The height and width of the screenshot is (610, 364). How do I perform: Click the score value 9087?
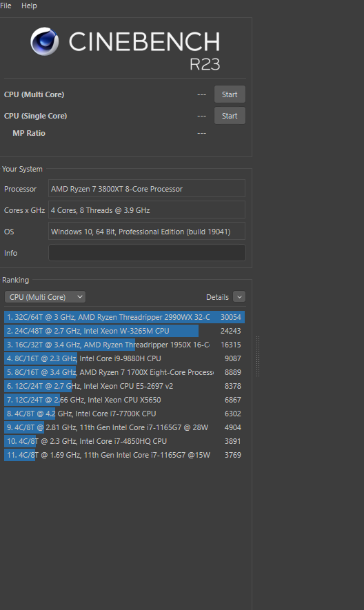click(x=233, y=358)
